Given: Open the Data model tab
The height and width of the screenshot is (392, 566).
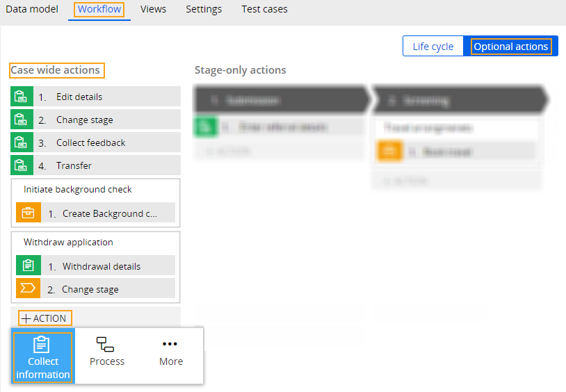Looking at the screenshot, I should (x=32, y=9).
